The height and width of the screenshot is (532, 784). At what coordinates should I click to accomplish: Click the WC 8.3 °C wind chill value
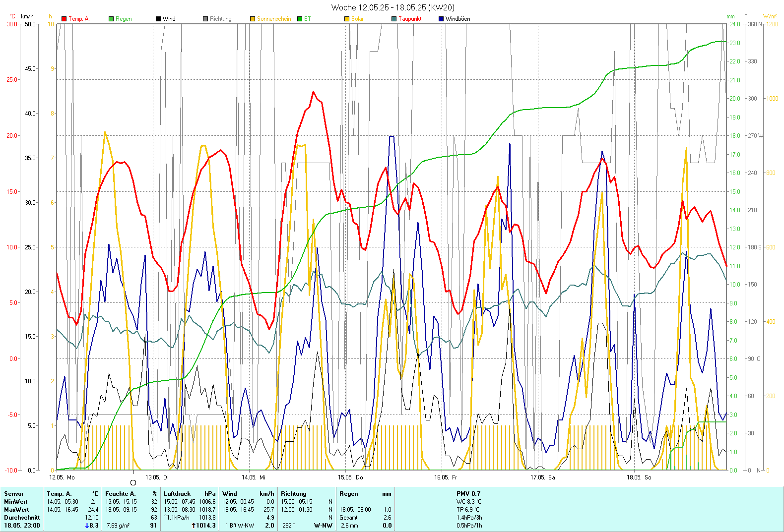point(469,502)
